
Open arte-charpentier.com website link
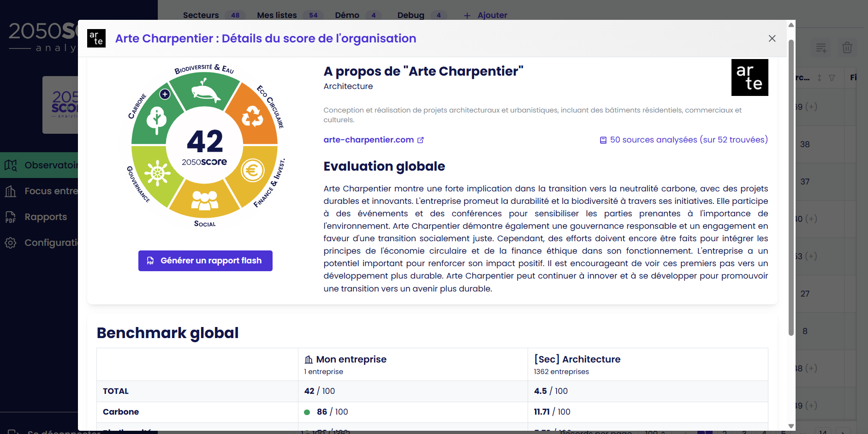tap(369, 140)
